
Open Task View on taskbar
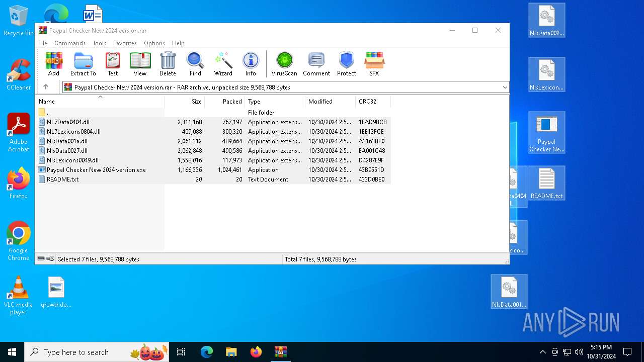[181, 352]
